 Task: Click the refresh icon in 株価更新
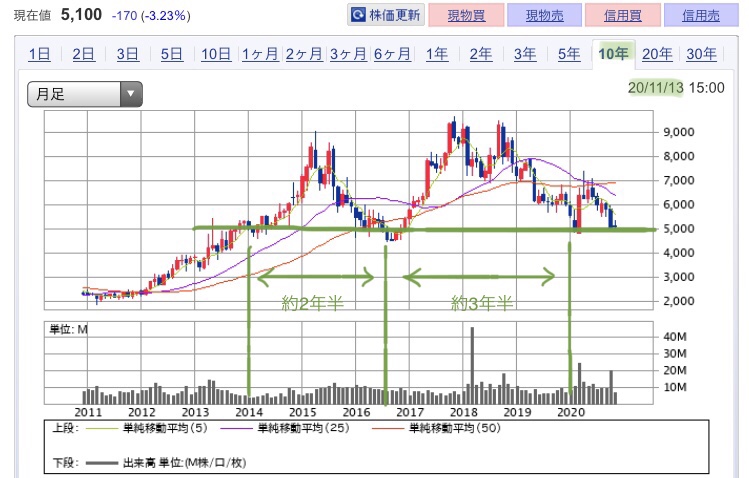[x=358, y=15]
